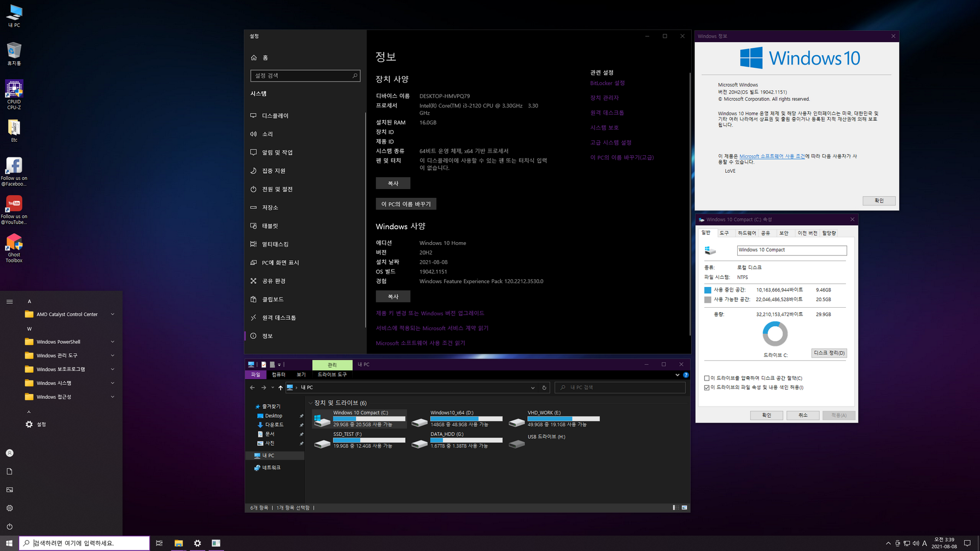Viewport: 980px width, 551px height.
Task: Open Microsoft 소프트웨어 사용 조건 link in Windows 정보
Action: click(772, 156)
